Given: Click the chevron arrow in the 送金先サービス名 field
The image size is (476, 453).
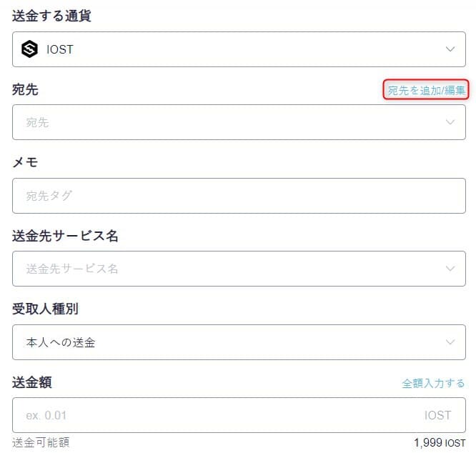Looking at the screenshot, I should (x=450, y=269).
